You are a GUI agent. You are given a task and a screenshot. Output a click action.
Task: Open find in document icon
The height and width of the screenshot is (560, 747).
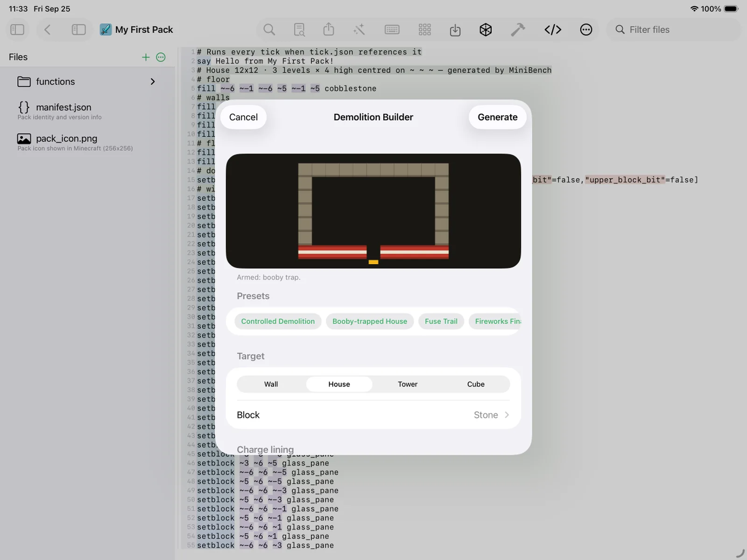coord(299,29)
